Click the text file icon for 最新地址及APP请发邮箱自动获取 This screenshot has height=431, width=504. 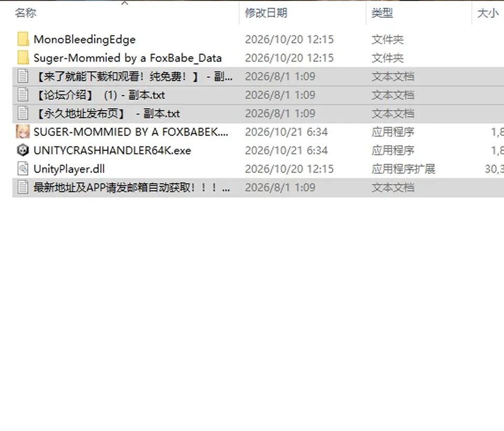(x=23, y=187)
